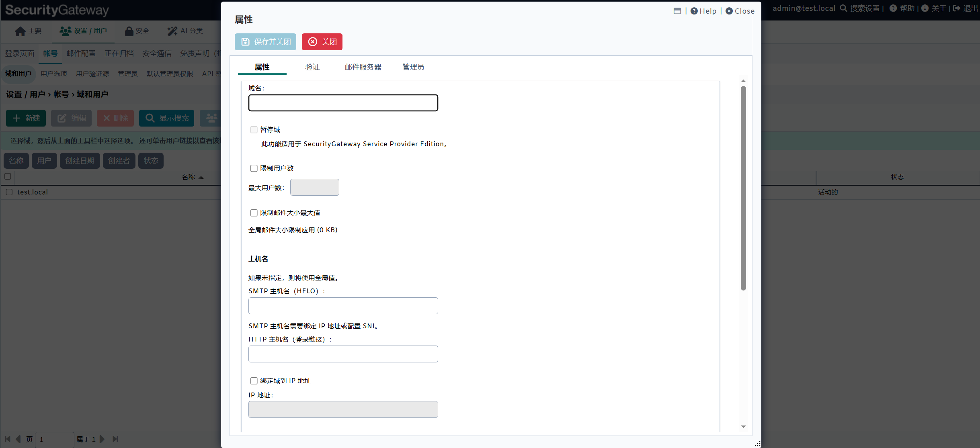Click the scroll up arrow in dialog
980x448 pixels.
[x=743, y=81]
